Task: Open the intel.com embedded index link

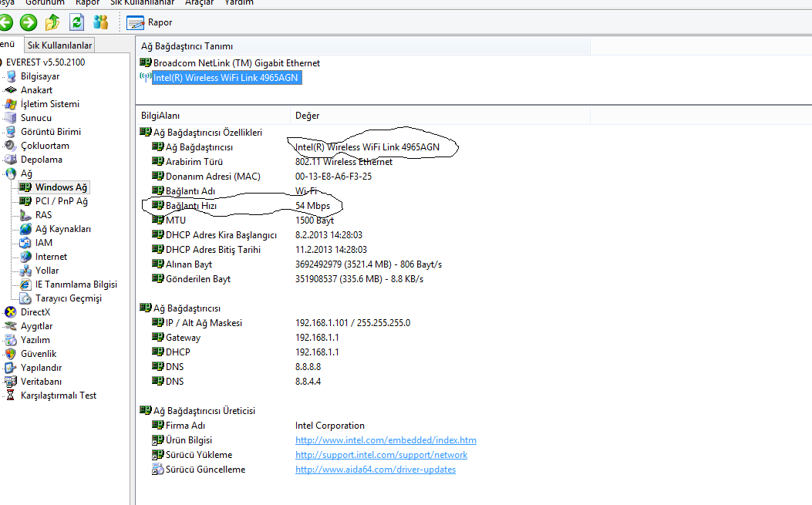Action: click(x=386, y=440)
